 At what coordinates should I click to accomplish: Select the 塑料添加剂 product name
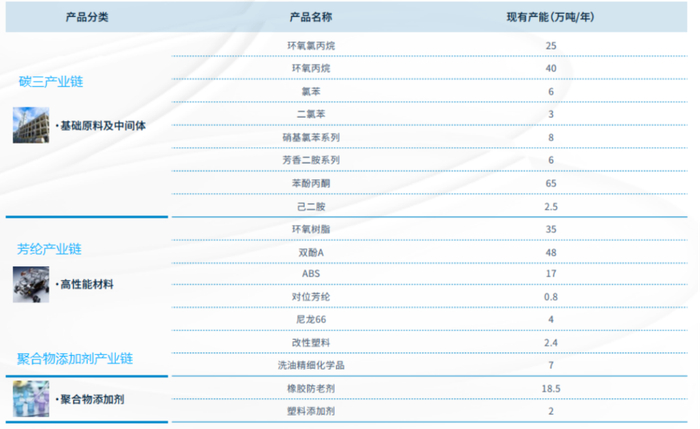[311, 411]
